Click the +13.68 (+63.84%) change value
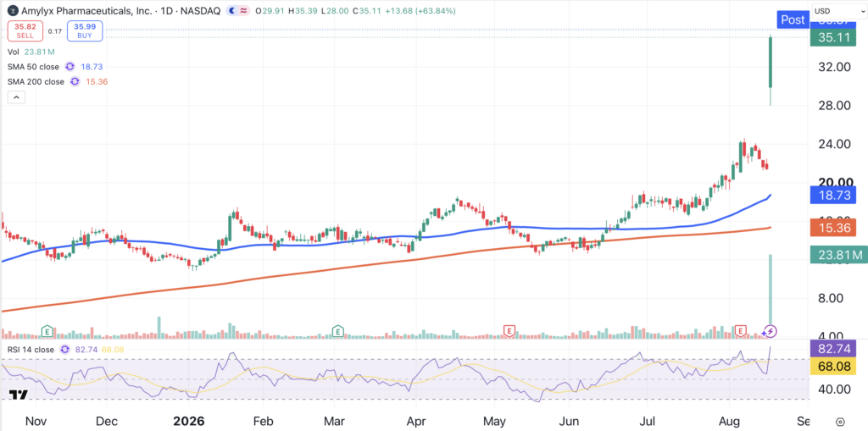The width and height of the screenshot is (868, 431). pyautogui.click(x=419, y=10)
